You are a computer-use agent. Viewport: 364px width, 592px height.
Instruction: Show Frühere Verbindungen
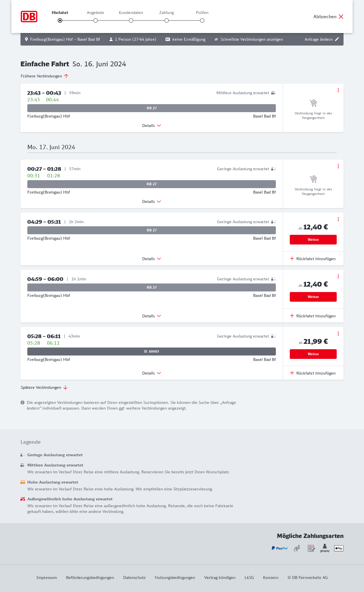(45, 76)
